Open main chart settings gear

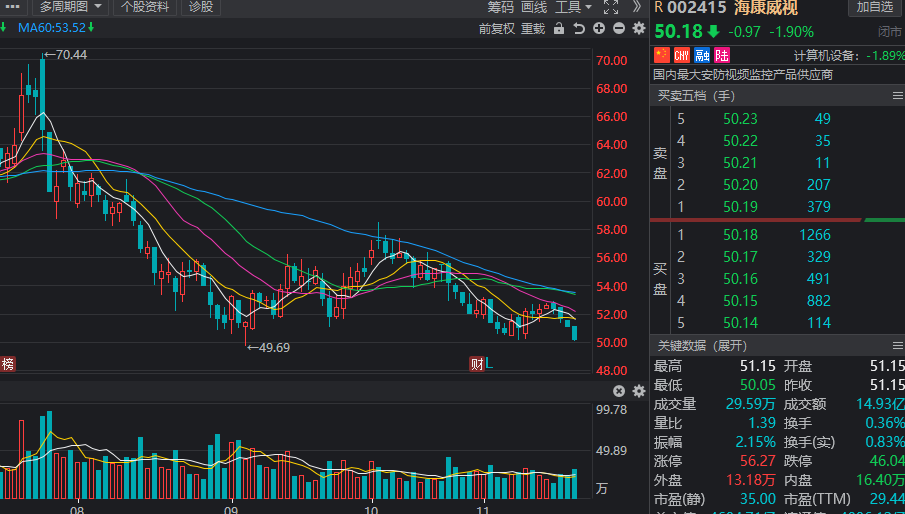pos(639,29)
